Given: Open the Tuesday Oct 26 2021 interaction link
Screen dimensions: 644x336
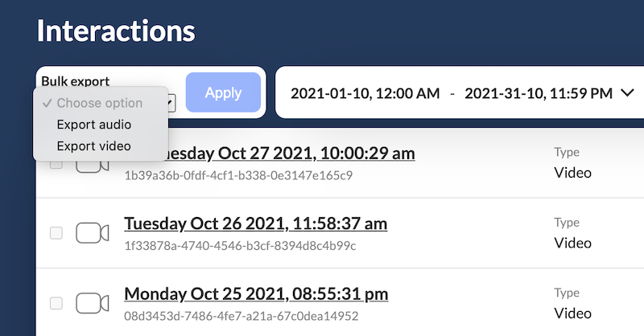Looking at the screenshot, I should pyautogui.click(x=255, y=223).
